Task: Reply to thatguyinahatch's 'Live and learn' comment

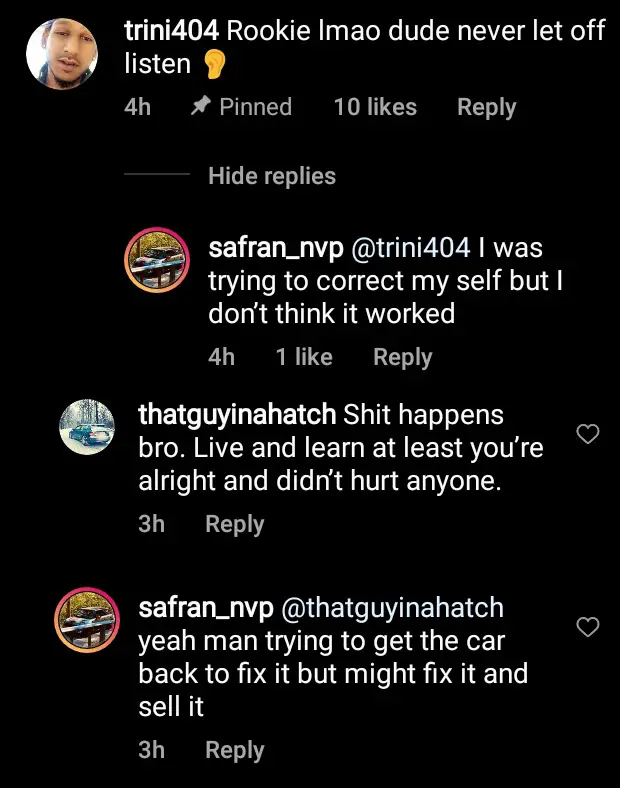Action: point(234,524)
